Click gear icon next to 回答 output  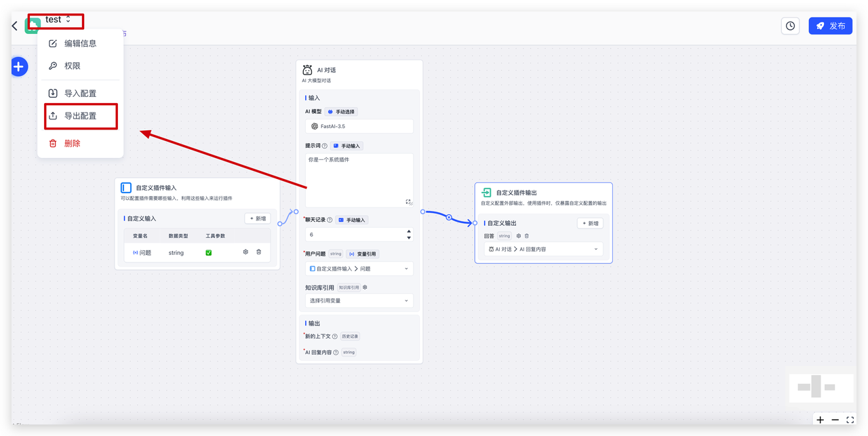519,236
